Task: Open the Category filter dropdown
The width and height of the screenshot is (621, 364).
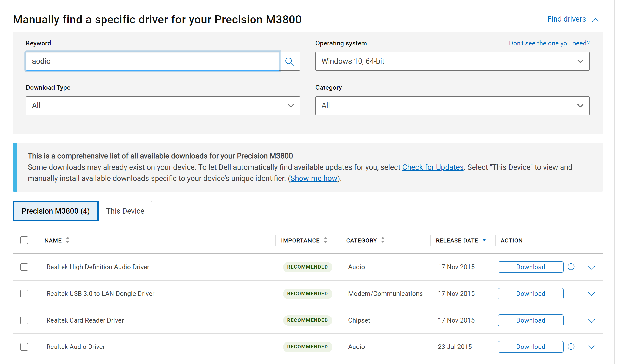Action: click(x=452, y=106)
